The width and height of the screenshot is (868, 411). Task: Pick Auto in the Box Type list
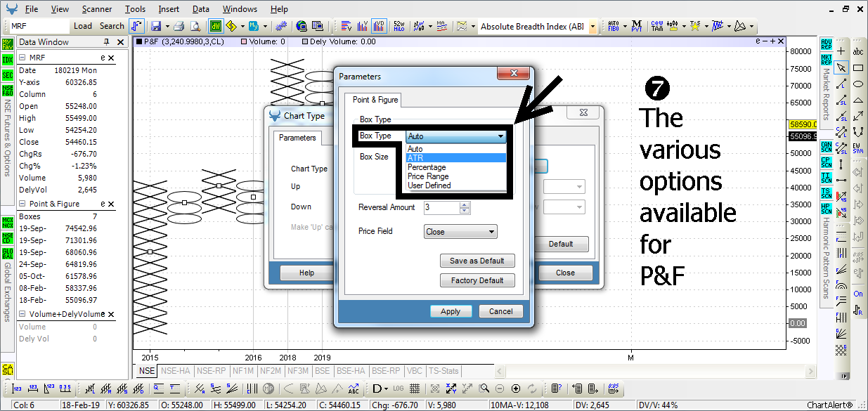point(456,149)
